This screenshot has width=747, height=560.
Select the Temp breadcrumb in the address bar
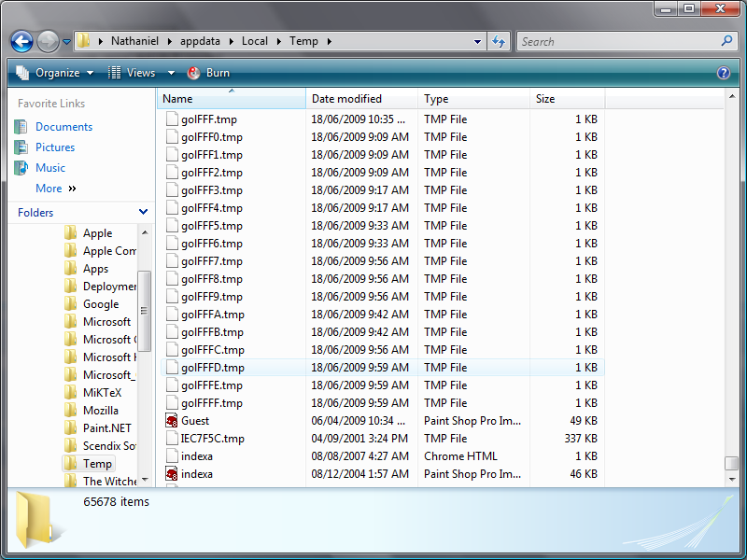pos(304,41)
